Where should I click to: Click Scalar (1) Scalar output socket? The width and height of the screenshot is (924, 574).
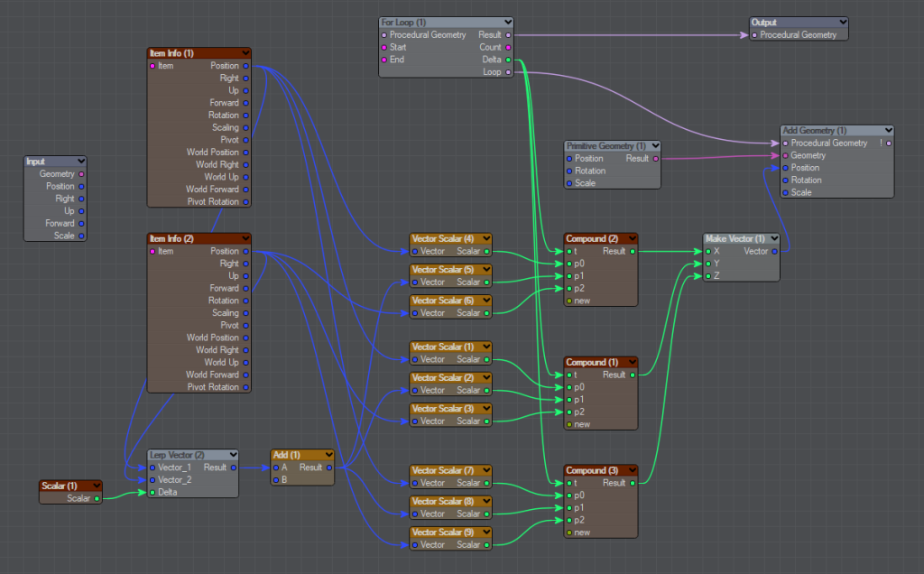pos(97,498)
